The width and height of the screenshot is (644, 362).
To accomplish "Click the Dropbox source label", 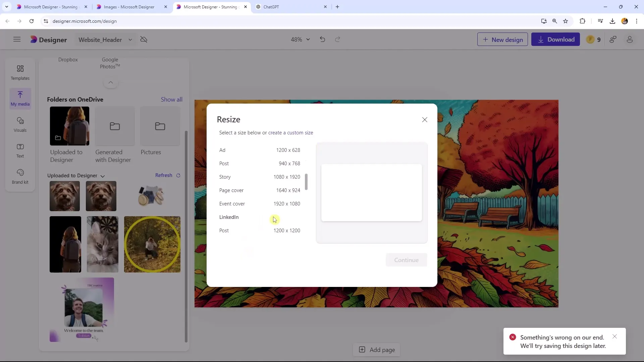I will click(68, 60).
